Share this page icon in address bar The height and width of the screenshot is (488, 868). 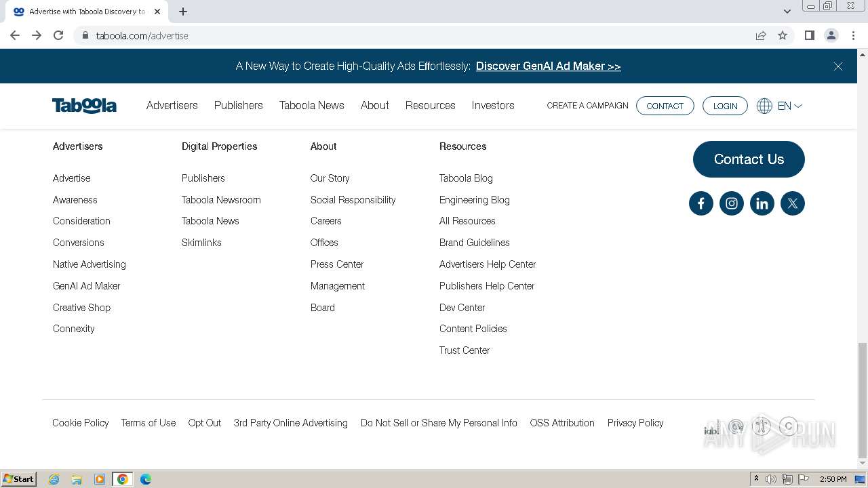761,35
